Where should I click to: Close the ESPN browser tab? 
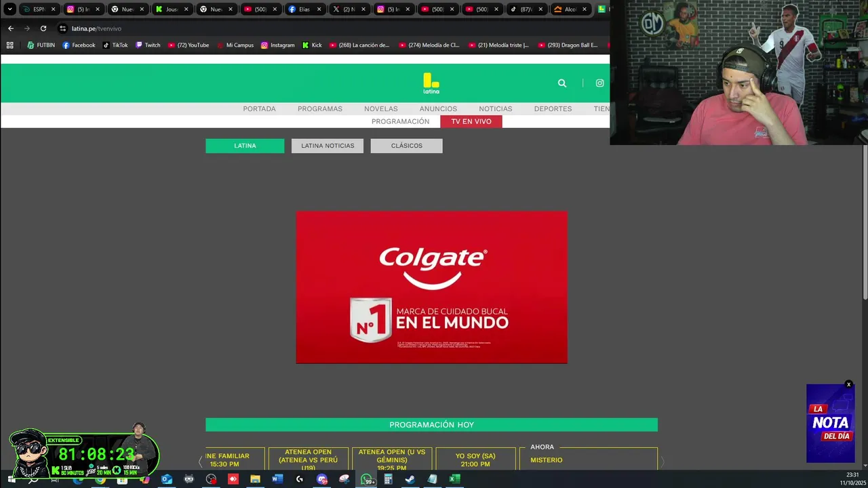coord(53,9)
